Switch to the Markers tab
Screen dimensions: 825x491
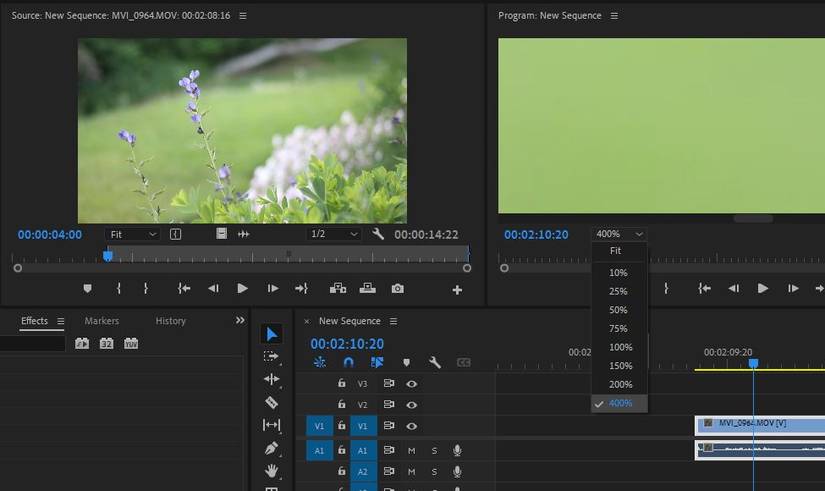[x=101, y=321]
